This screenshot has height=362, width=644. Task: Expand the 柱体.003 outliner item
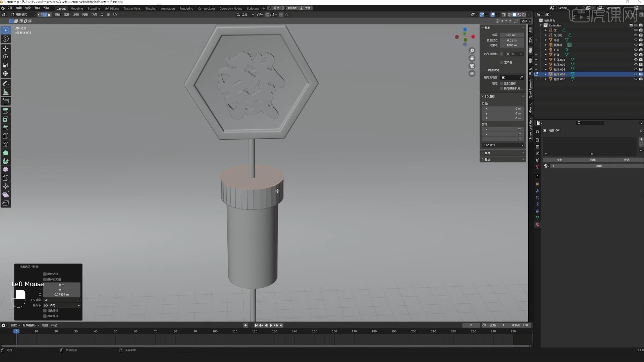pos(546,69)
